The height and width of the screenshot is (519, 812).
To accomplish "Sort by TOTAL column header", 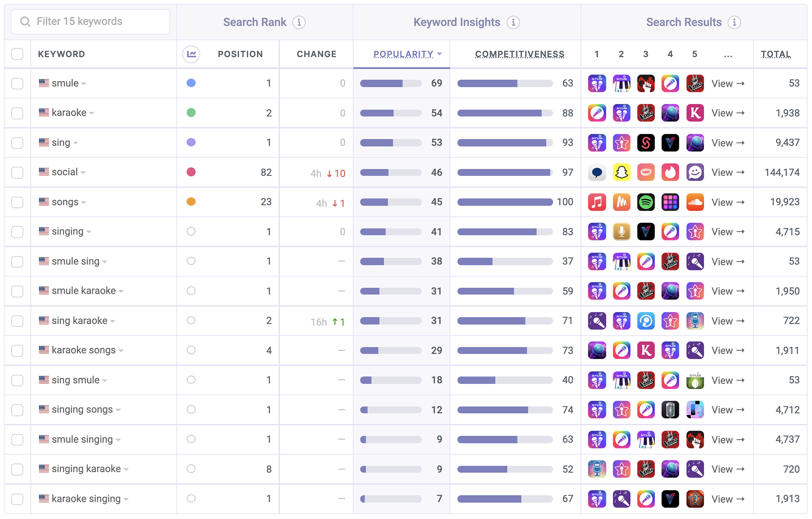I will pos(776,54).
